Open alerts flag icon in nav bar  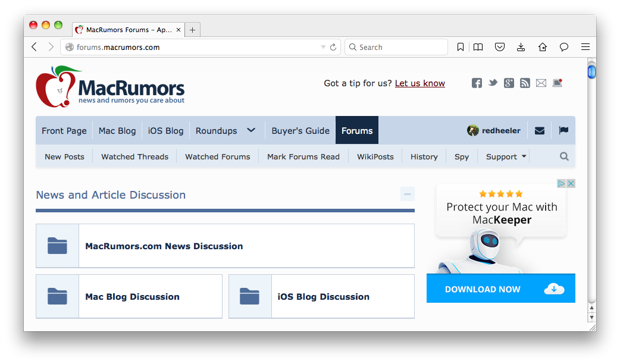[x=563, y=130]
